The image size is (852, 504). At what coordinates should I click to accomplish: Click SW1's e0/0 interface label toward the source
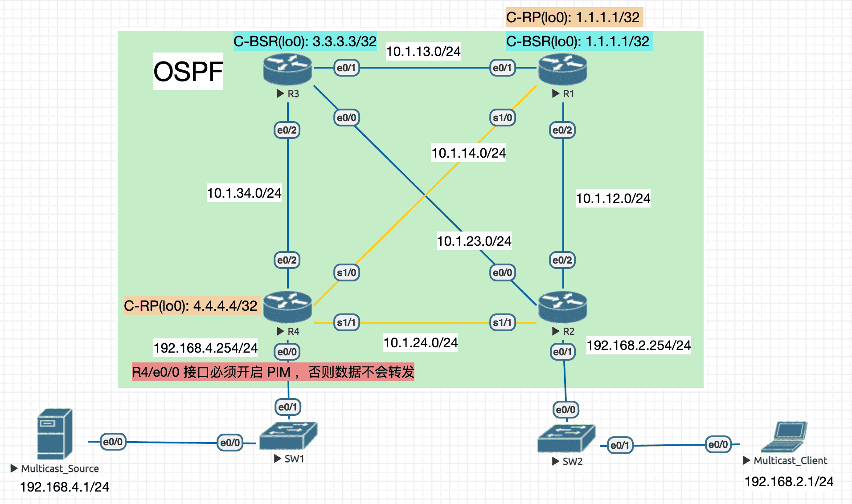[230, 443]
